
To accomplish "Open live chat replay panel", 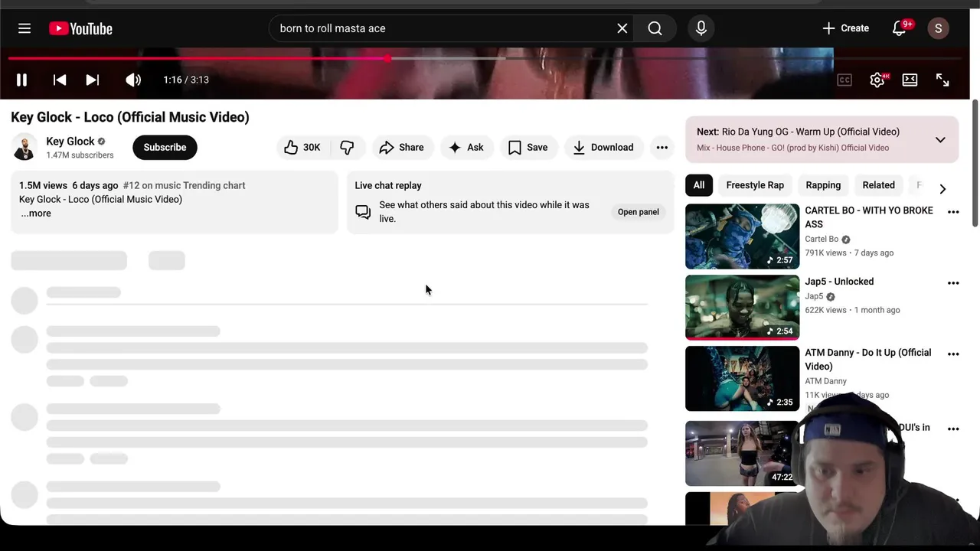I will [639, 212].
